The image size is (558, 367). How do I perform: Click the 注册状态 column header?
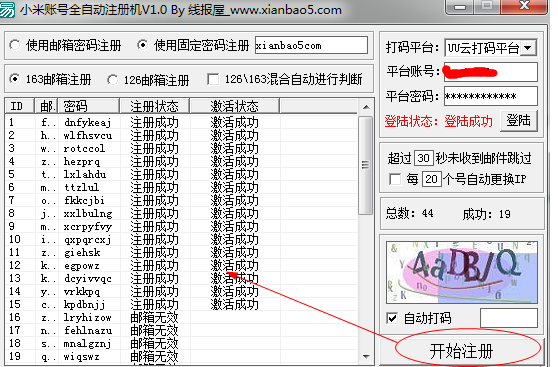tap(155, 106)
